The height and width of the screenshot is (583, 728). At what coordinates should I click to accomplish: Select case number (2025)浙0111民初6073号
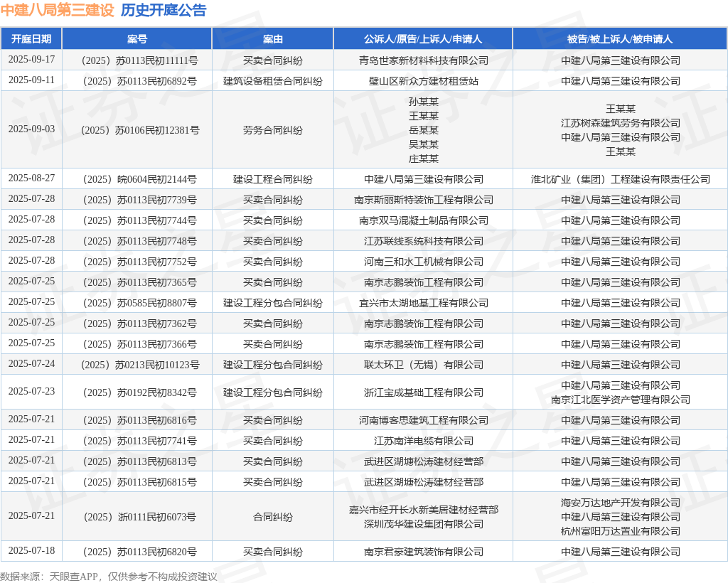click(x=139, y=517)
